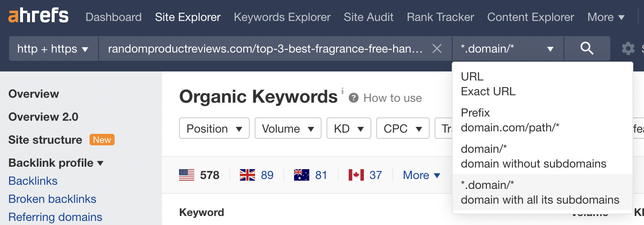Viewport: 644px width, 225px height.
Task: Choose domain without subdomains option
Action: (x=542, y=156)
